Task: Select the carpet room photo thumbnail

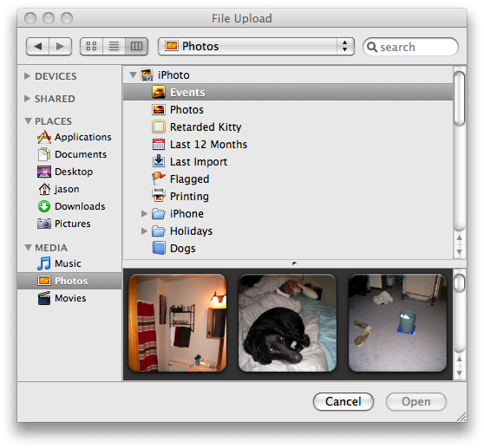Action: (397, 323)
